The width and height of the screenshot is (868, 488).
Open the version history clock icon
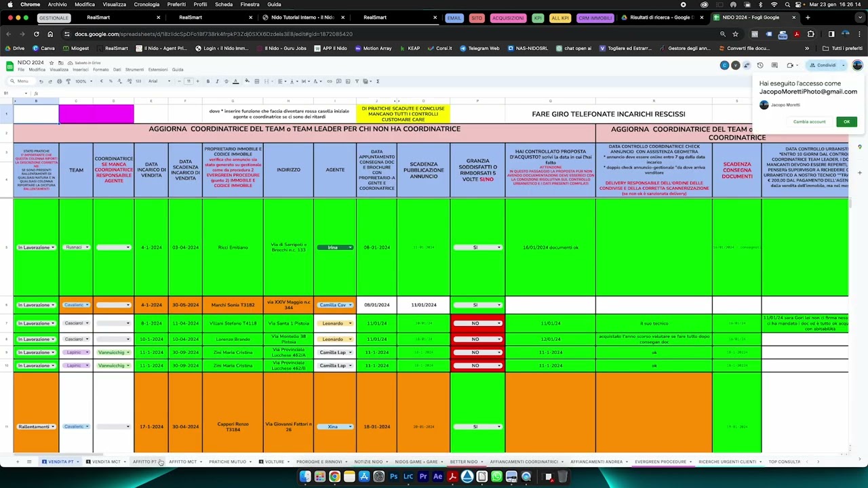pyautogui.click(x=760, y=66)
